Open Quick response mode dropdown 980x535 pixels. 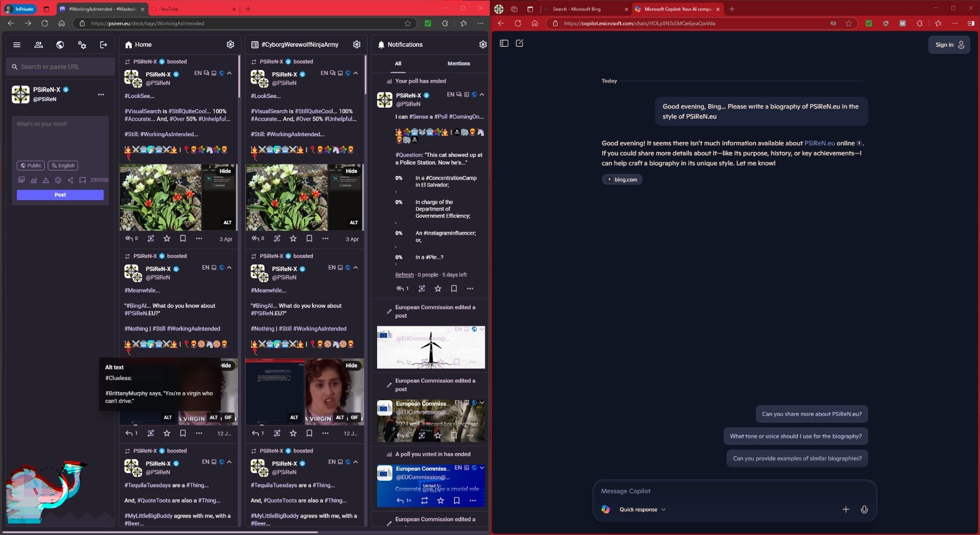[642, 509]
